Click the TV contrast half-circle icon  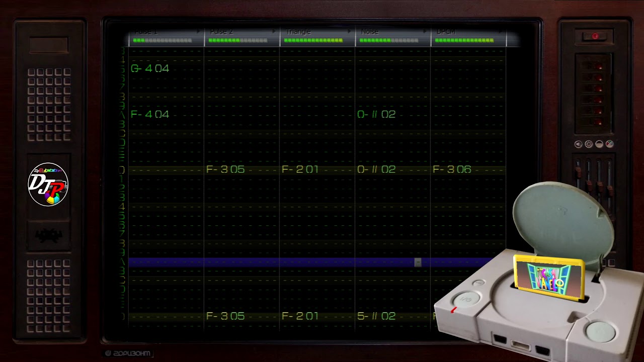[x=599, y=144]
